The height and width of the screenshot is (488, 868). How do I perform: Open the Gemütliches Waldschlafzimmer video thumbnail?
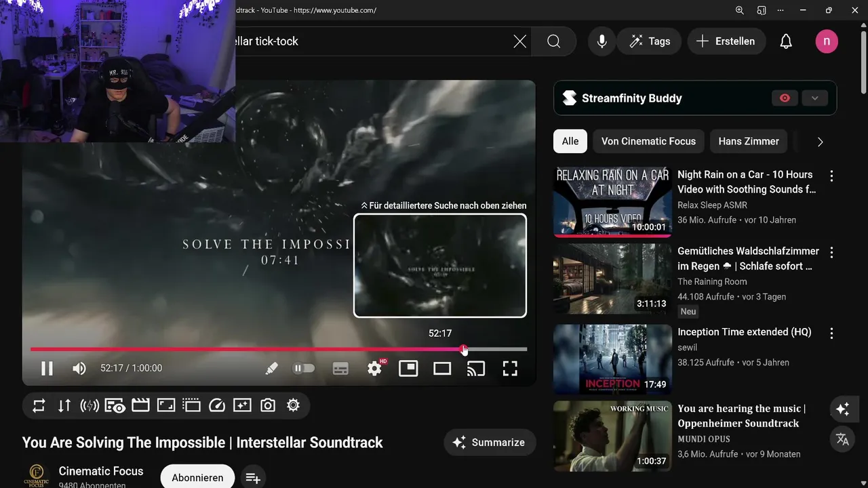click(x=612, y=279)
